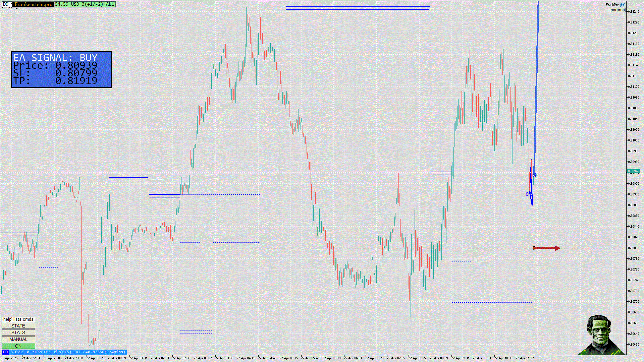The width and height of the screenshot is (644, 362).
Task: Toggle the MANUAL mode button
Action: coord(18,339)
